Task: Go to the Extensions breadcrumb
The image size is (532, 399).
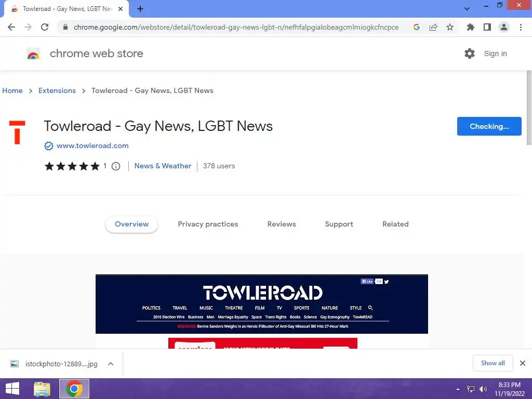Action: (57, 90)
